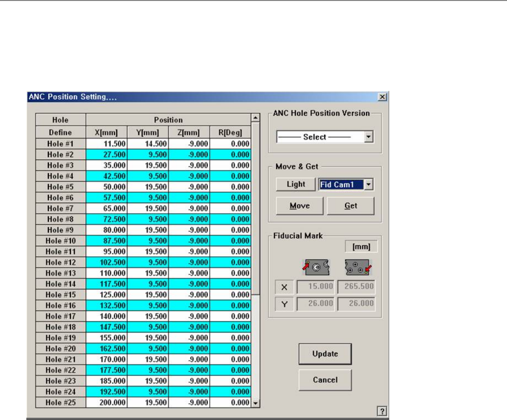The image size is (507, 420).
Task: Click X cell 87.500 of Hole #10
Action: (x=106, y=241)
